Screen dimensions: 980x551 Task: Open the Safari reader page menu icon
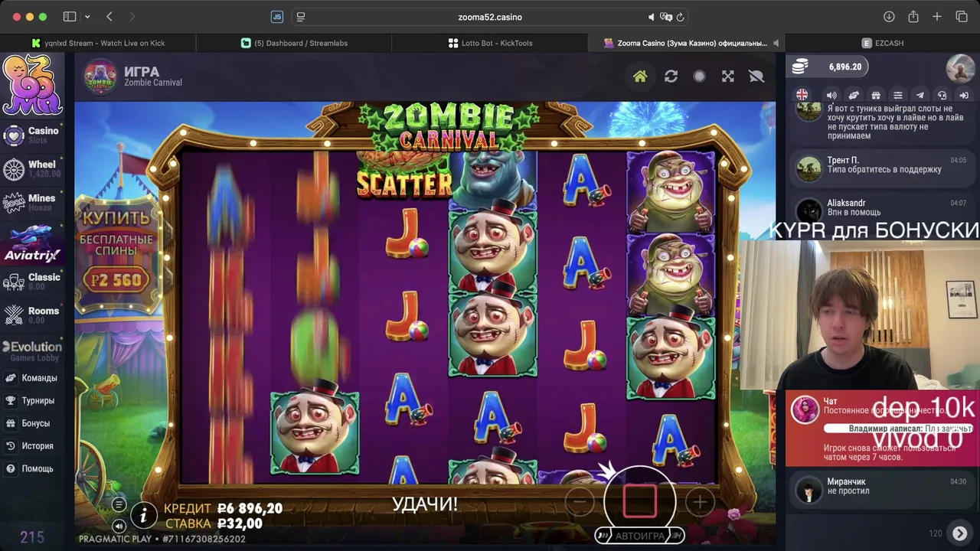pyautogui.click(x=301, y=17)
